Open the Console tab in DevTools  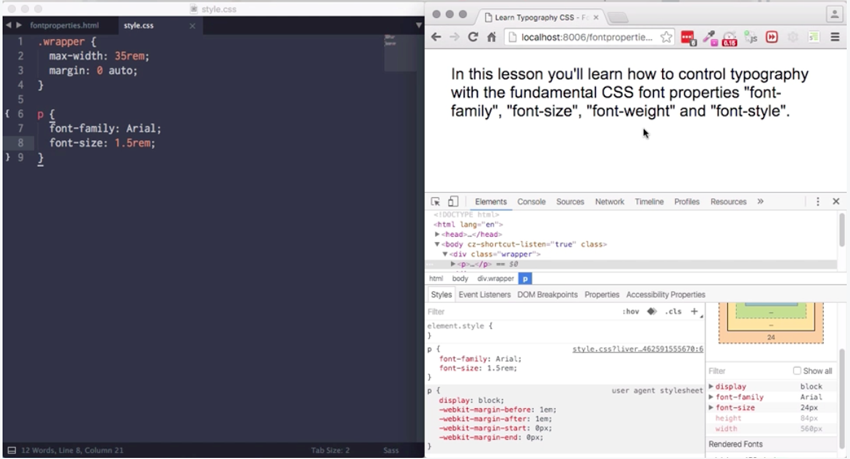531,202
